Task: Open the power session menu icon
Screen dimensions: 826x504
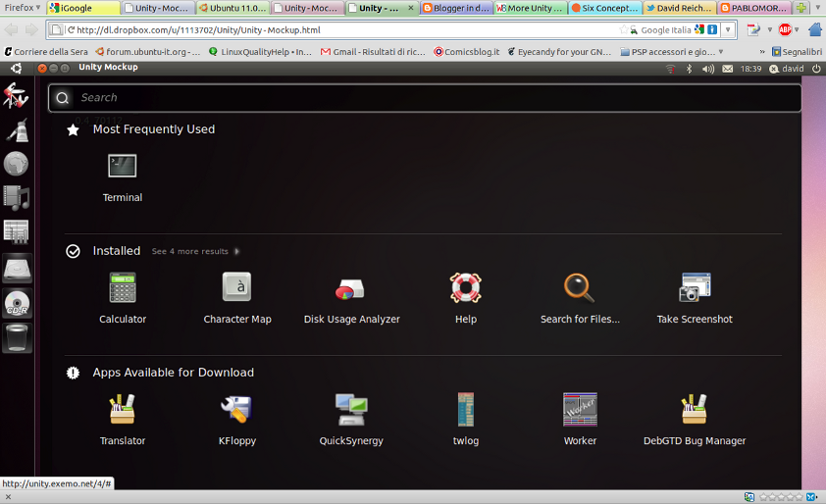Action: click(816, 69)
